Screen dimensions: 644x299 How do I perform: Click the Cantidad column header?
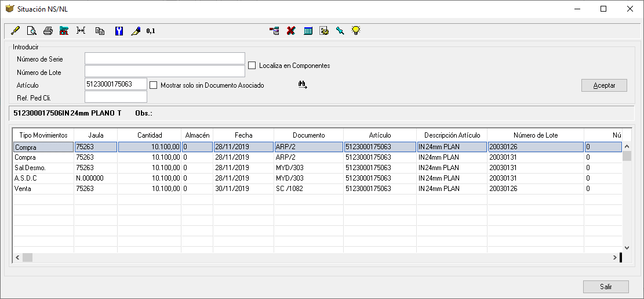coord(150,135)
